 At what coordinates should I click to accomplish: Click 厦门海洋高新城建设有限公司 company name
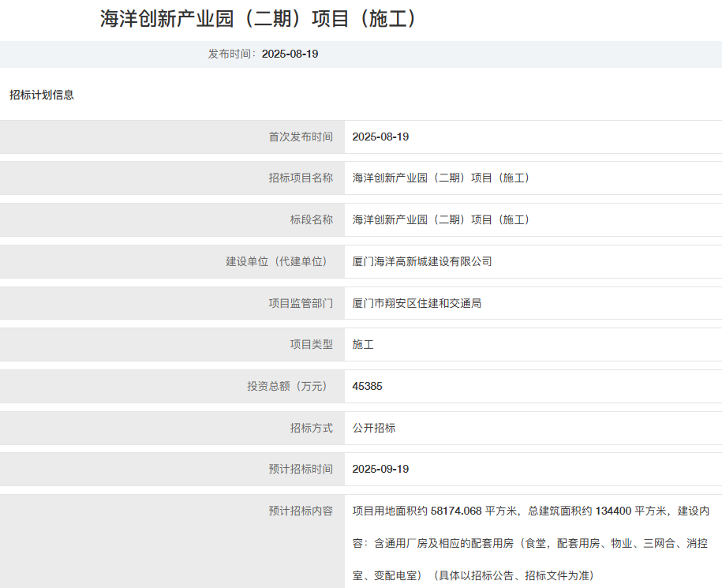tap(422, 261)
